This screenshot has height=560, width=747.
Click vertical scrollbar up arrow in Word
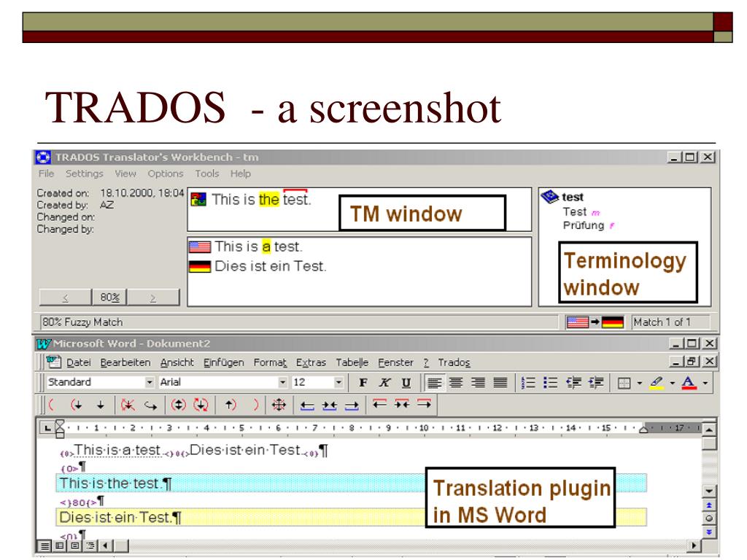[x=709, y=429]
